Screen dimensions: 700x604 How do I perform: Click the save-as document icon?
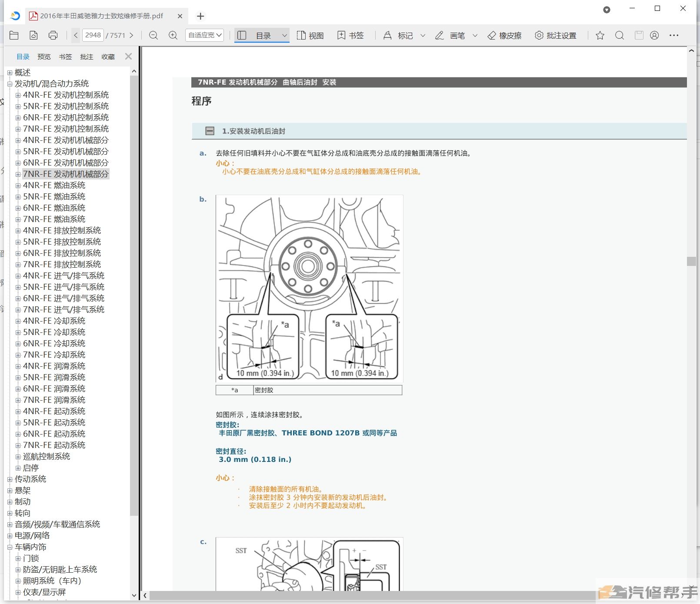tap(33, 35)
